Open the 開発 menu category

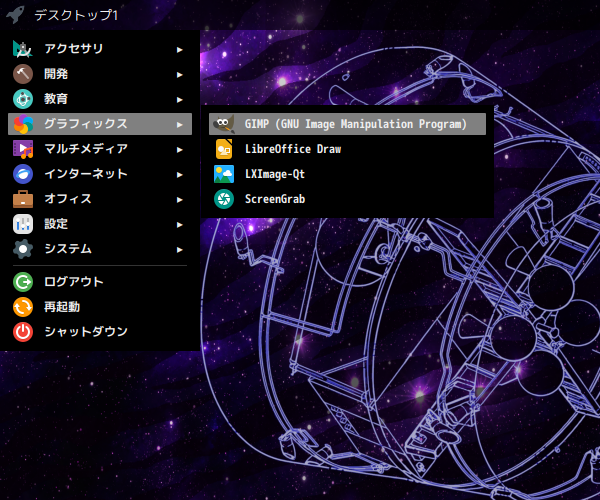(100, 74)
